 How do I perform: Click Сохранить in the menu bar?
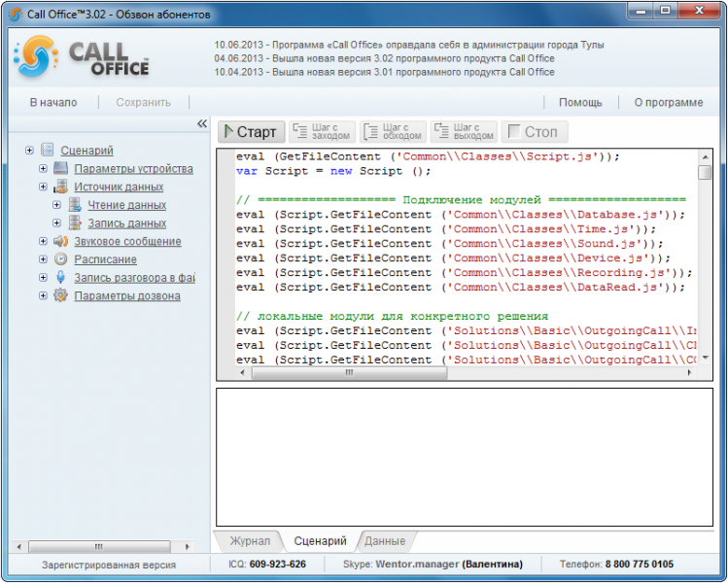(144, 102)
